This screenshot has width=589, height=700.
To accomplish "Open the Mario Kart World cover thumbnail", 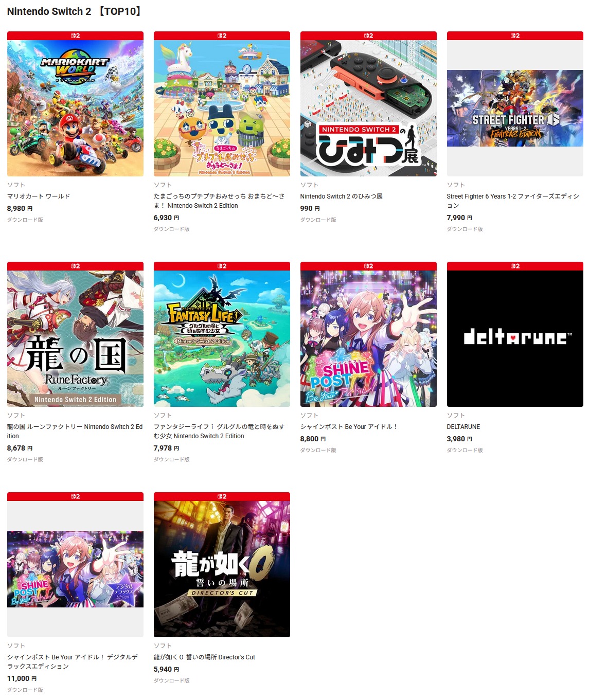I will click(x=75, y=108).
